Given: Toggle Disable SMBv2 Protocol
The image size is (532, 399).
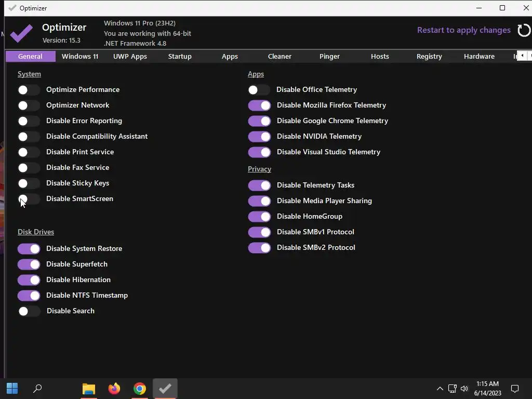Looking at the screenshot, I should coord(259,248).
